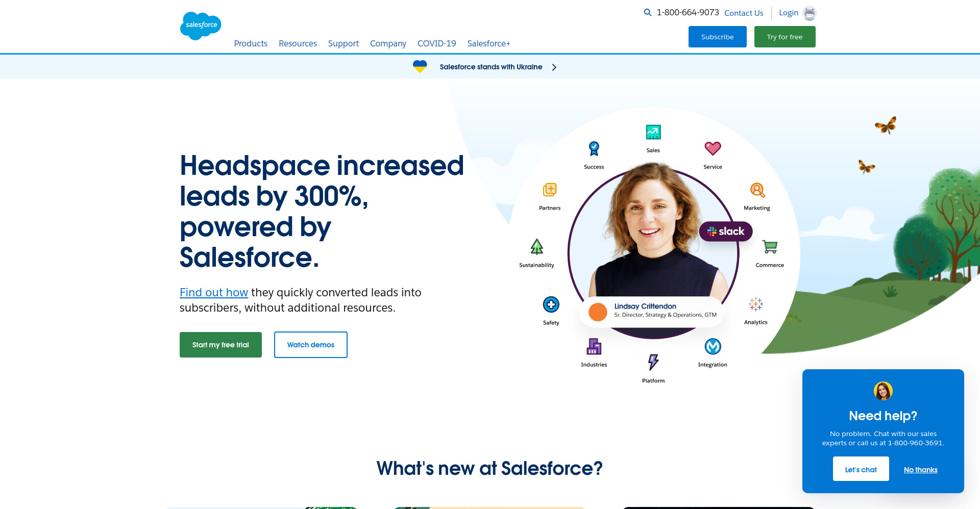Select the Industries building icon
Image resolution: width=980 pixels, height=509 pixels.
[594, 346]
